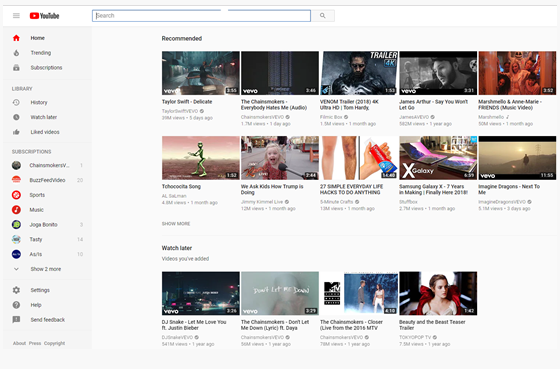Click the Press footer link
560x369 pixels.
[x=35, y=343]
